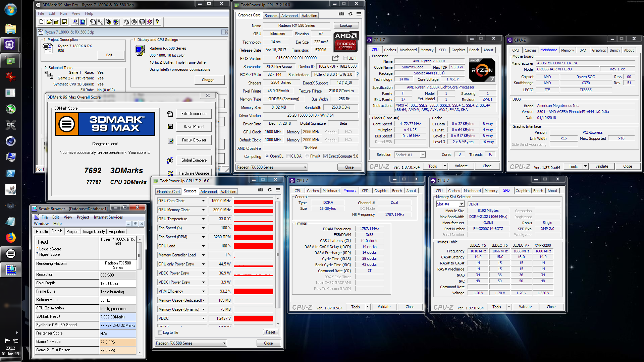Viewport: 644px width, 362px height.
Task: Toggle the OpenCL checkbox in GPU-Z
Action: tap(267, 156)
